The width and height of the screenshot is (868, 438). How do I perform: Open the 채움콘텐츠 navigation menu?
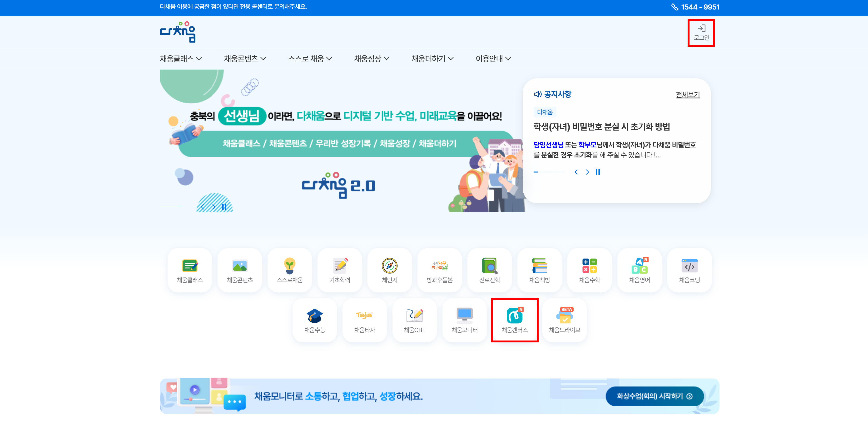(245, 58)
